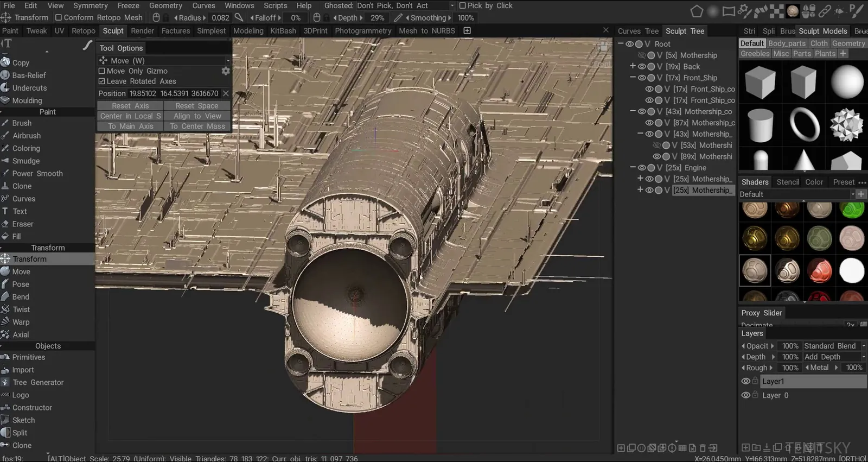Activate the Pose tool
This screenshot has height=462, width=868.
tap(21, 284)
